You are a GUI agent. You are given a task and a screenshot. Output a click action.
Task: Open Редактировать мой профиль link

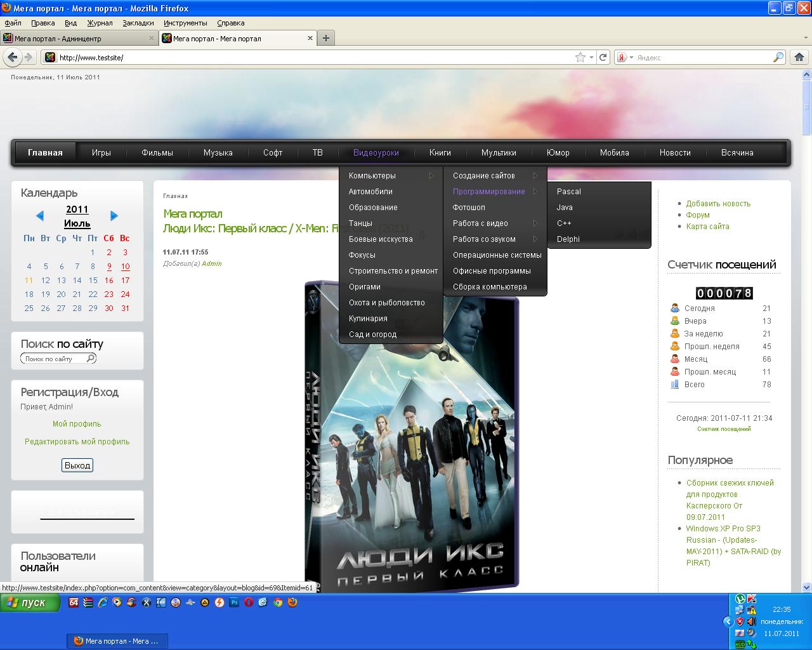[77, 441]
